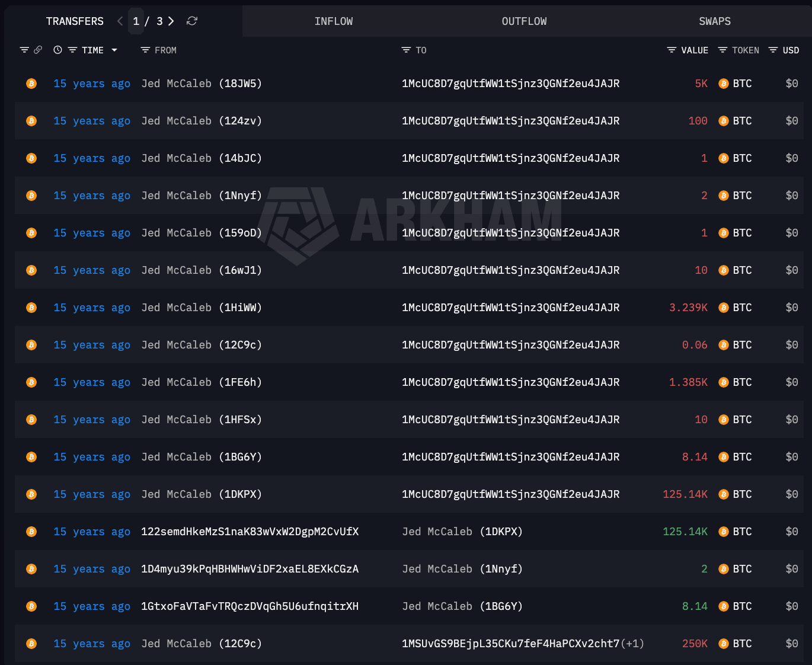
Task: Click BTC token icon in 3.239K row
Action: [x=724, y=308]
